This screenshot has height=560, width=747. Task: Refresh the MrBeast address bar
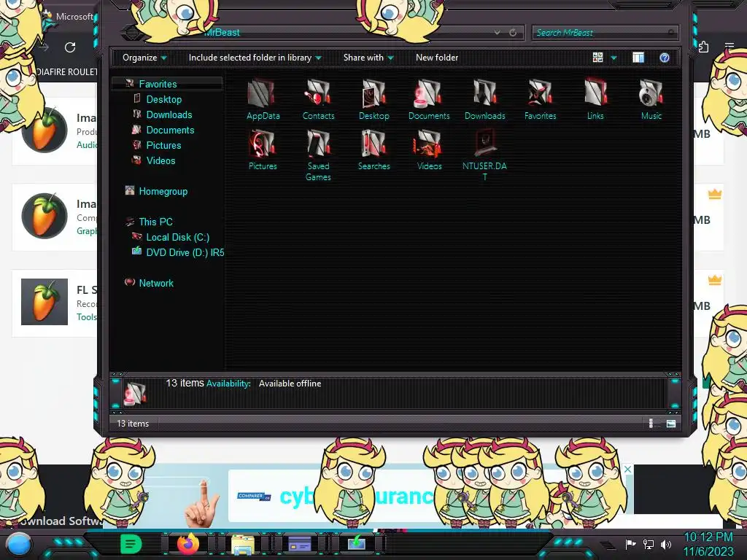tap(513, 32)
